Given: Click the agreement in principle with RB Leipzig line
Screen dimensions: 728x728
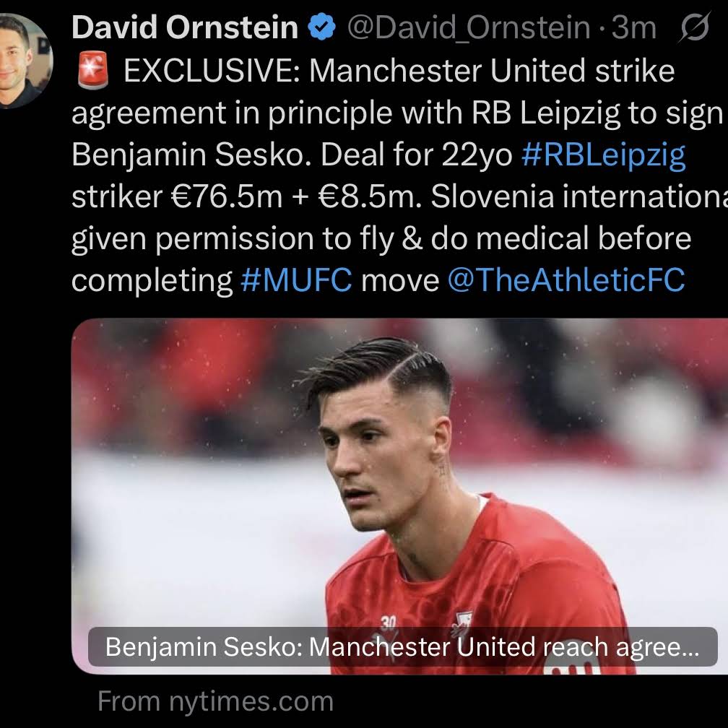Looking at the screenshot, I should [397, 113].
